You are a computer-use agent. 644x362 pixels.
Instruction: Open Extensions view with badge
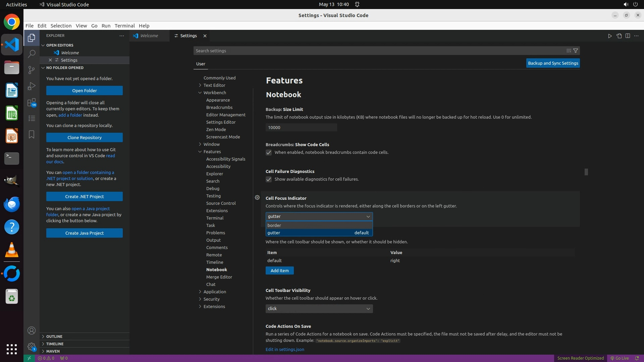pos(32,103)
